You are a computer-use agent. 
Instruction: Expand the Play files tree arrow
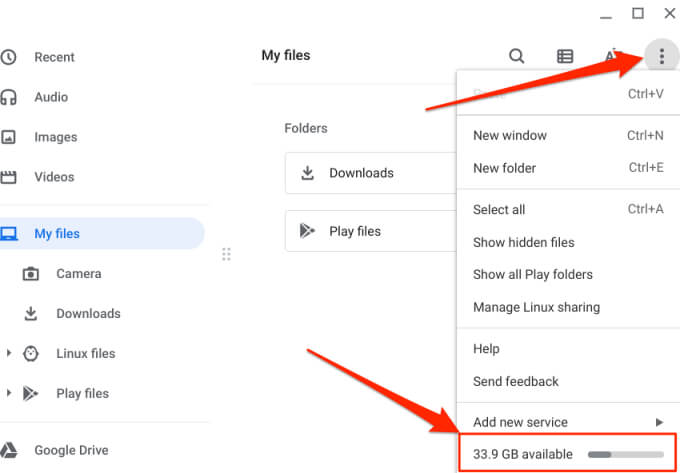tap(9, 393)
